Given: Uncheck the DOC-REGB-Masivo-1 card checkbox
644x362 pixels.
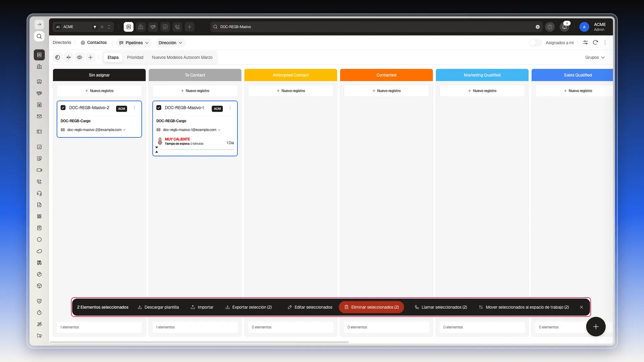Looking at the screenshot, I should (x=159, y=108).
